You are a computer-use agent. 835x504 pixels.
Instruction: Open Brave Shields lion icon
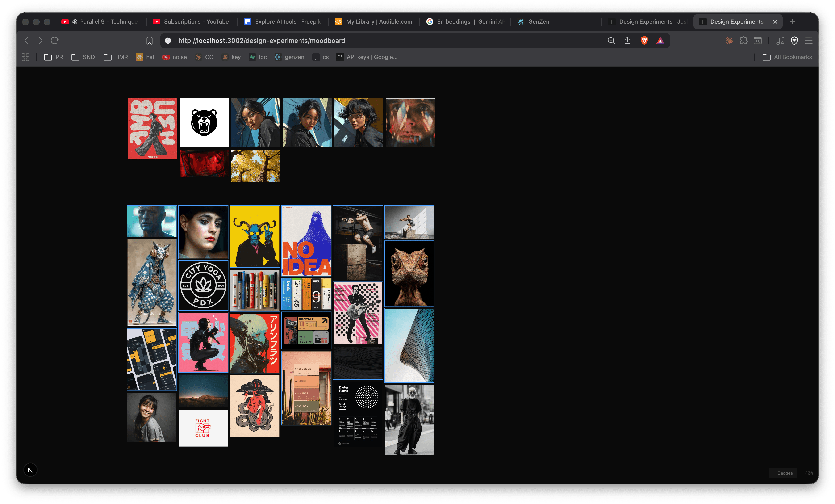(x=644, y=40)
